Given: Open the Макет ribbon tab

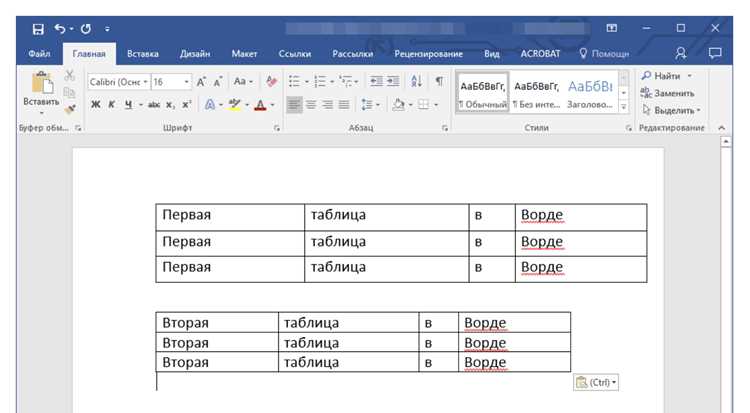Looking at the screenshot, I should (x=244, y=54).
